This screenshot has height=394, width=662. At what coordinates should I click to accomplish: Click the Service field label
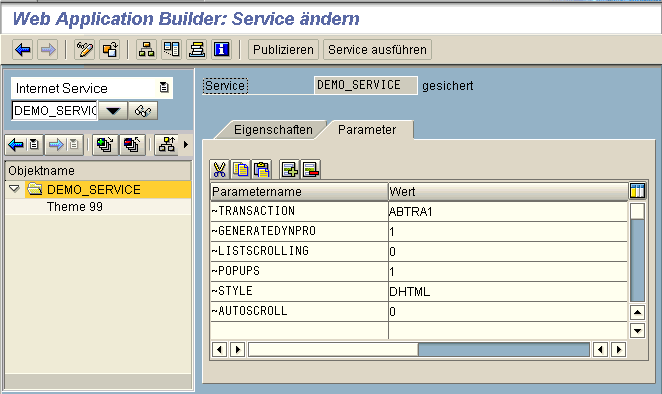click(225, 86)
